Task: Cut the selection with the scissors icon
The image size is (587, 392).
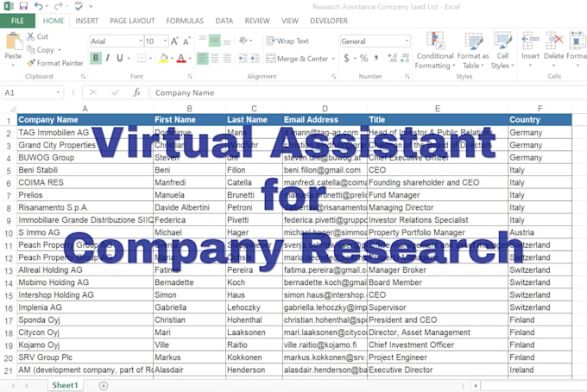Action: pyautogui.click(x=31, y=36)
